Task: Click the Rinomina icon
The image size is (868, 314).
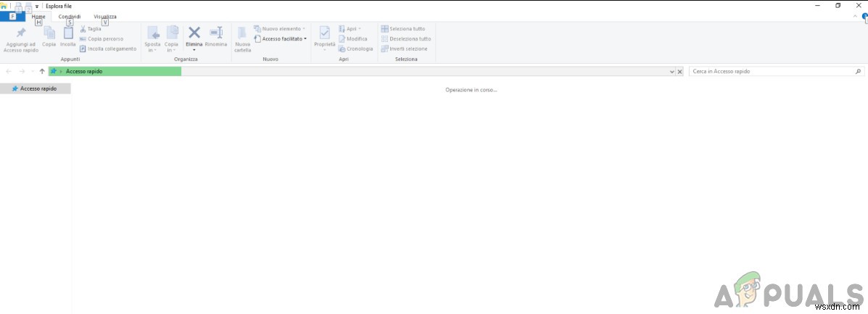Action: tap(216, 33)
